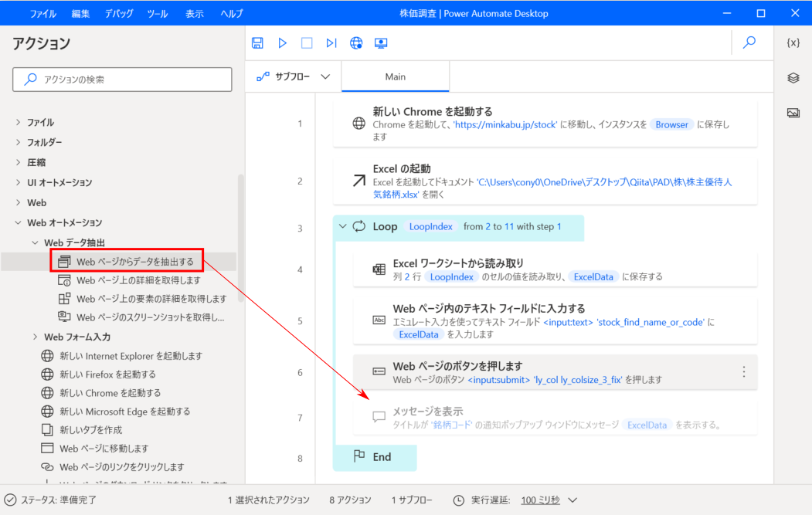Collapse the Web データ抽出 group

(x=36, y=242)
